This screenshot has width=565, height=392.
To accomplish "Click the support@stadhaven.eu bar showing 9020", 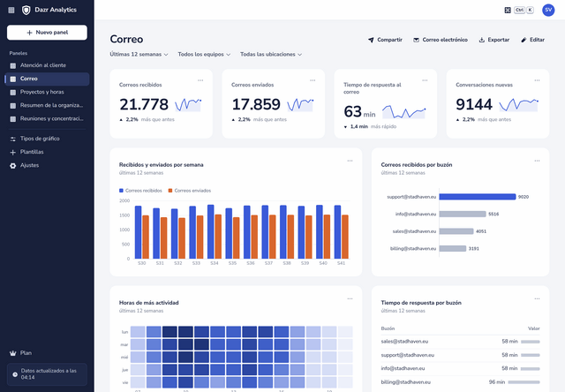I will (478, 197).
